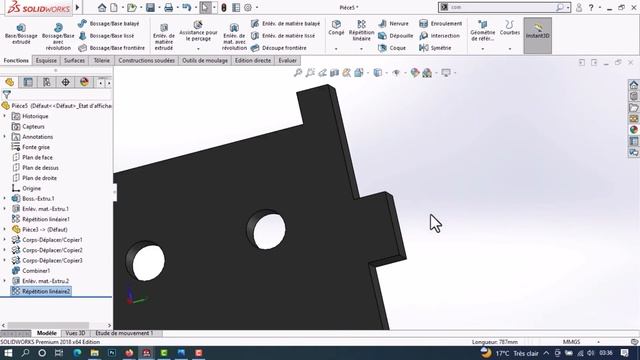
Task: Expand Historique tree node
Action: click(5, 116)
